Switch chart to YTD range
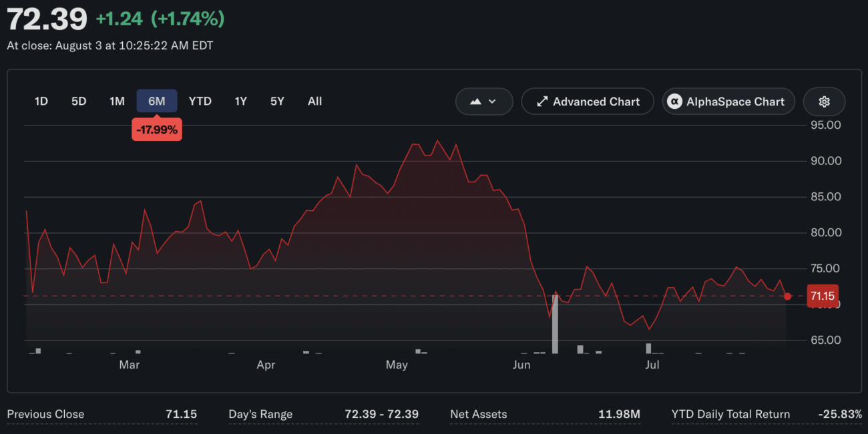Viewport: 868px width, 434px height. pyautogui.click(x=200, y=101)
